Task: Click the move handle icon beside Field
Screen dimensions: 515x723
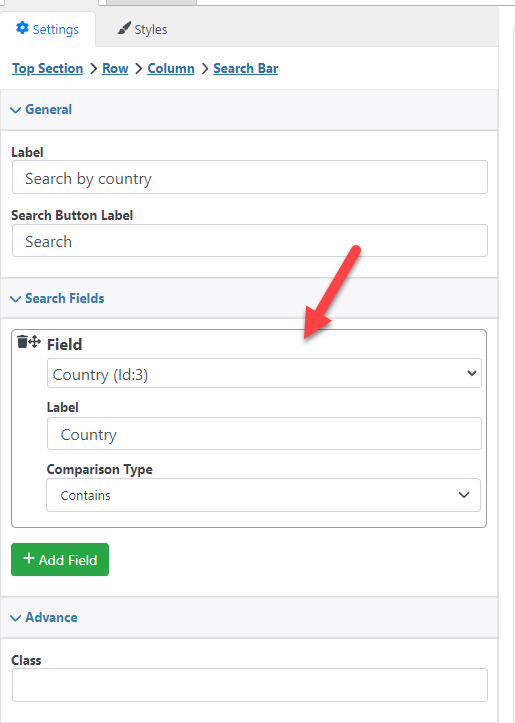Action: pyautogui.click(x=35, y=342)
